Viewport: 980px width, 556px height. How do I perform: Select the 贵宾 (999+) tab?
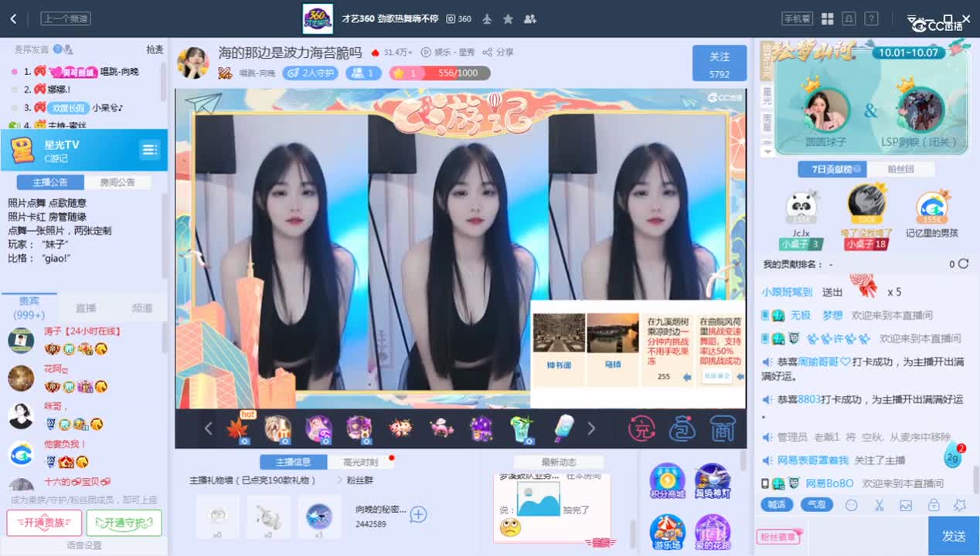tap(29, 308)
